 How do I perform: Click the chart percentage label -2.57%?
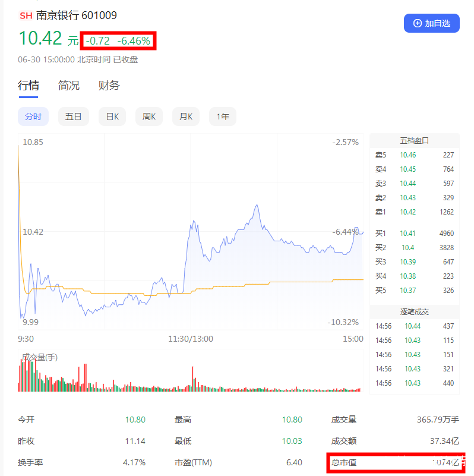click(x=345, y=143)
